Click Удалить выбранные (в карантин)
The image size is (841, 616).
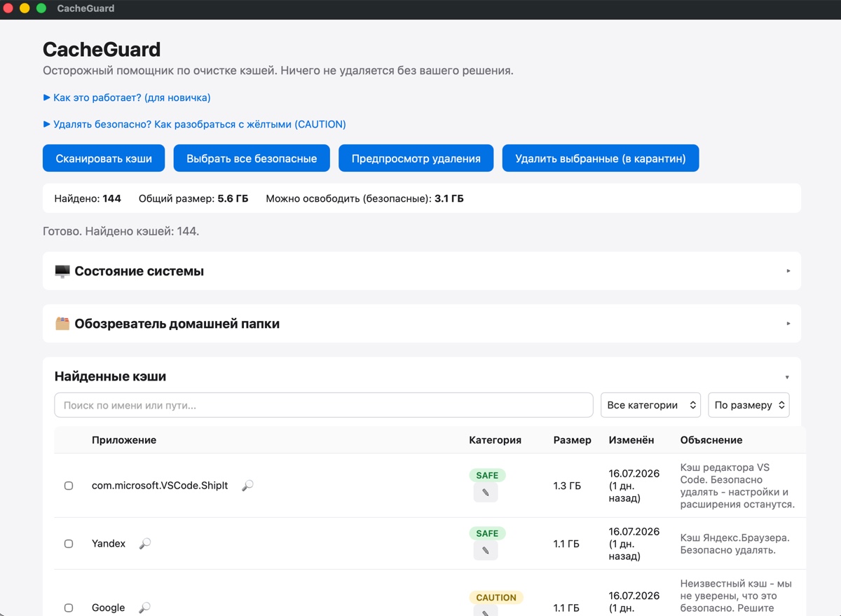tap(601, 158)
